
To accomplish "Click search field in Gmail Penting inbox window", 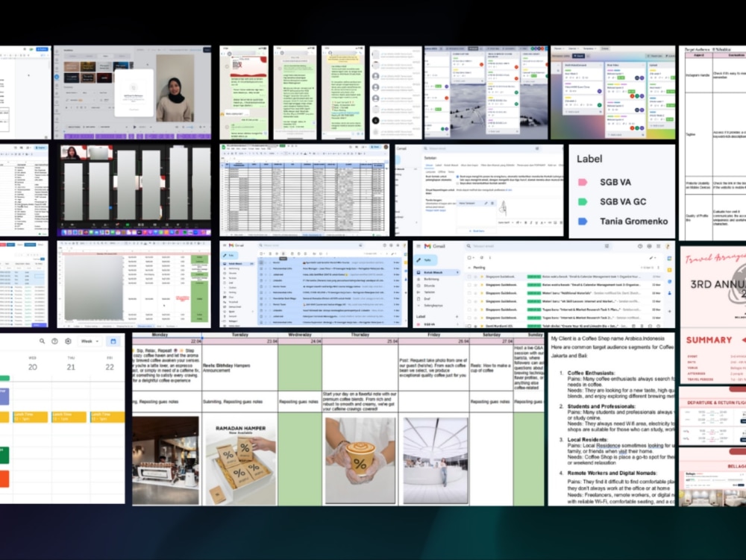I will tap(539, 246).
